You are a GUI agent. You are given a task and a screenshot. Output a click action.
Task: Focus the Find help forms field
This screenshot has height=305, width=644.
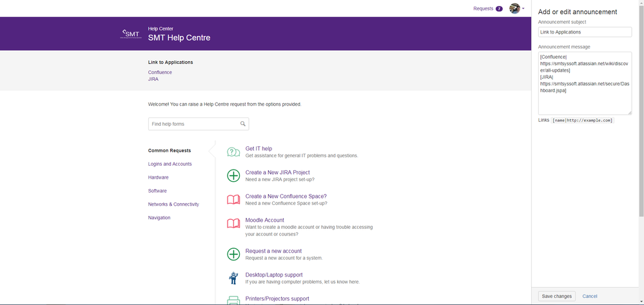(x=199, y=124)
